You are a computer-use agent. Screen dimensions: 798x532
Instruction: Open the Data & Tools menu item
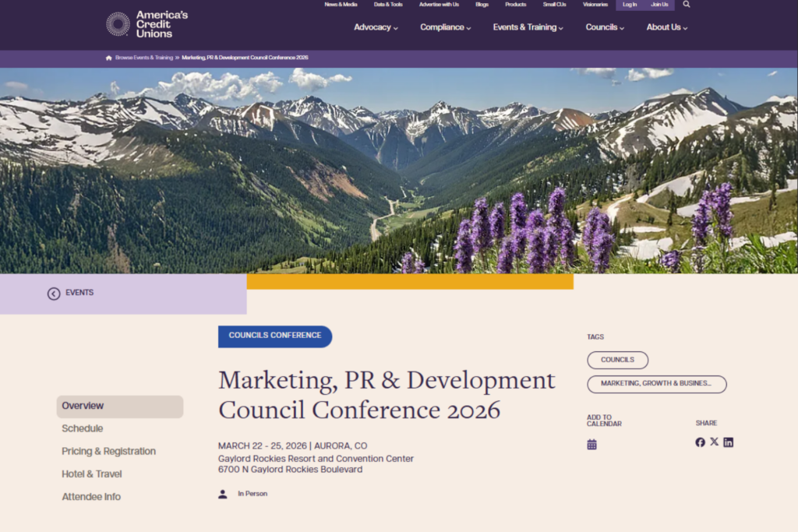[x=387, y=5]
